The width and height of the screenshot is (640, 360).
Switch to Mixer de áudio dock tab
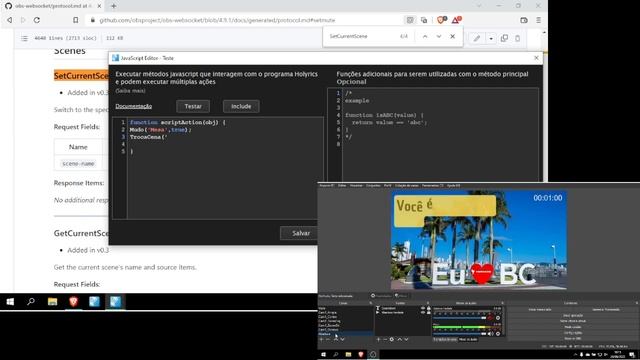468,340
